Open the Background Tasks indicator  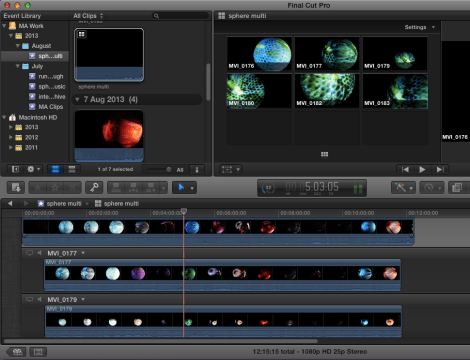click(x=268, y=188)
